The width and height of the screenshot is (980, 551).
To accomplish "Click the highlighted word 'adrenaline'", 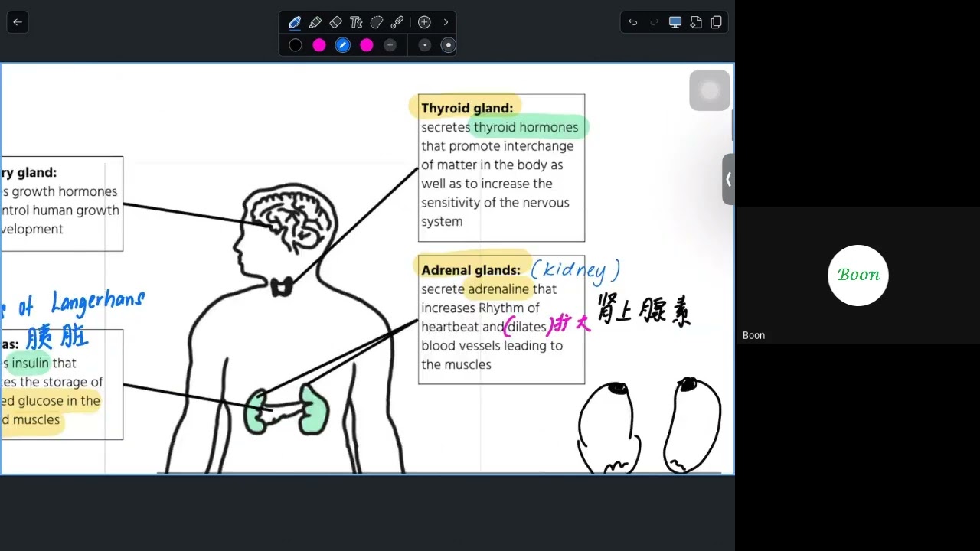I will pos(498,289).
